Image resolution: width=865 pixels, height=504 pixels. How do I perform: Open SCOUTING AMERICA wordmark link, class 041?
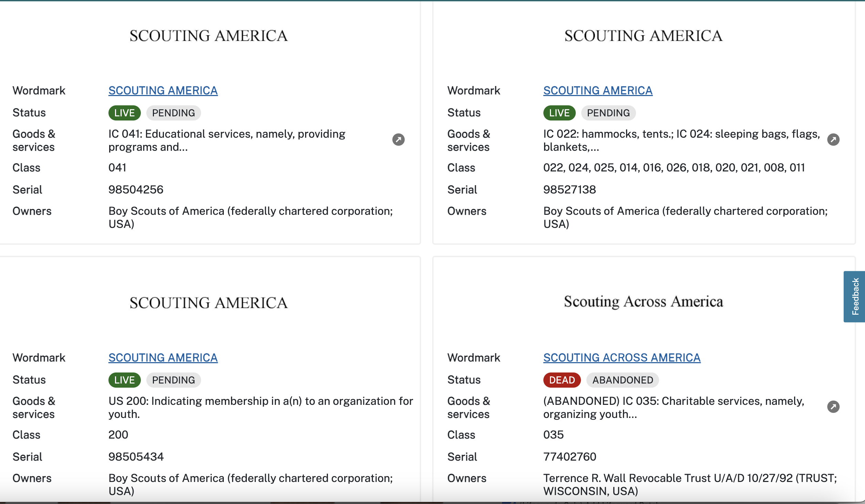(x=163, y=91)
